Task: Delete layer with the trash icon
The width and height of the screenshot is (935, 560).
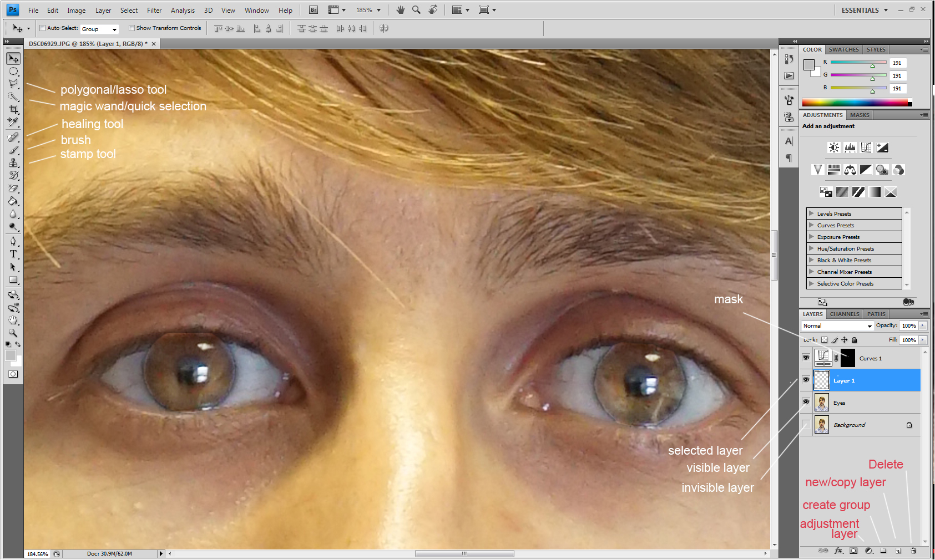Action: tap(913, 551)
